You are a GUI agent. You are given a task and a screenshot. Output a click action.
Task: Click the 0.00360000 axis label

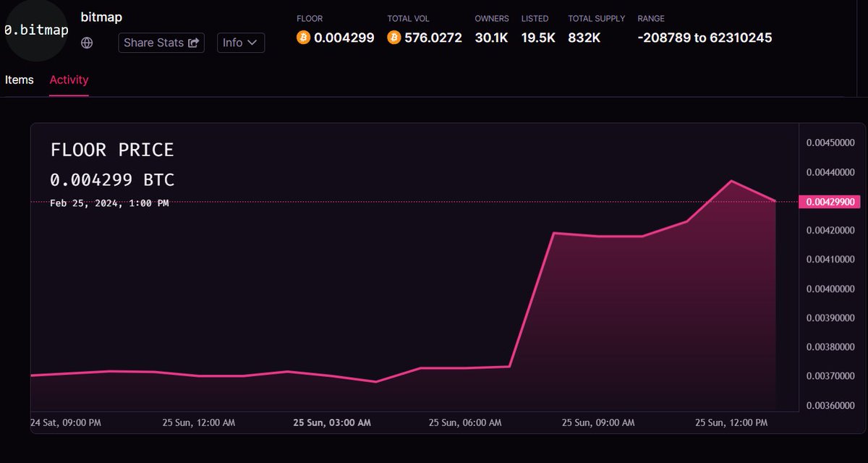point(830,405)
